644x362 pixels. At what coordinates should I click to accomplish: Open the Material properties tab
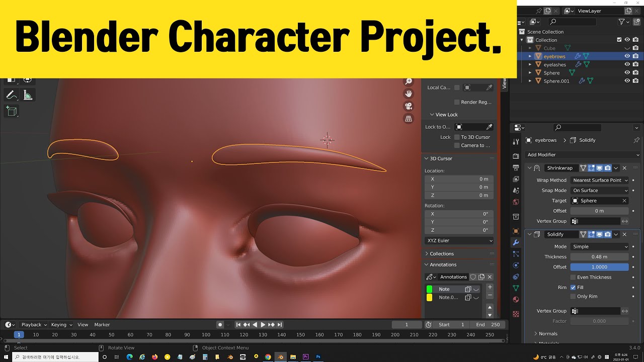pyautogui.click(x=516, y=300)
